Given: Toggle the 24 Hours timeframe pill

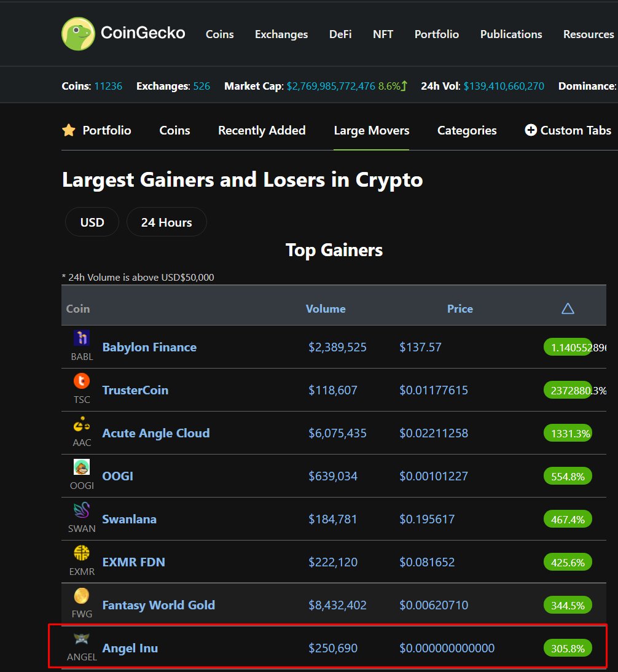Looking at the screenshot, I should (166, 222).
